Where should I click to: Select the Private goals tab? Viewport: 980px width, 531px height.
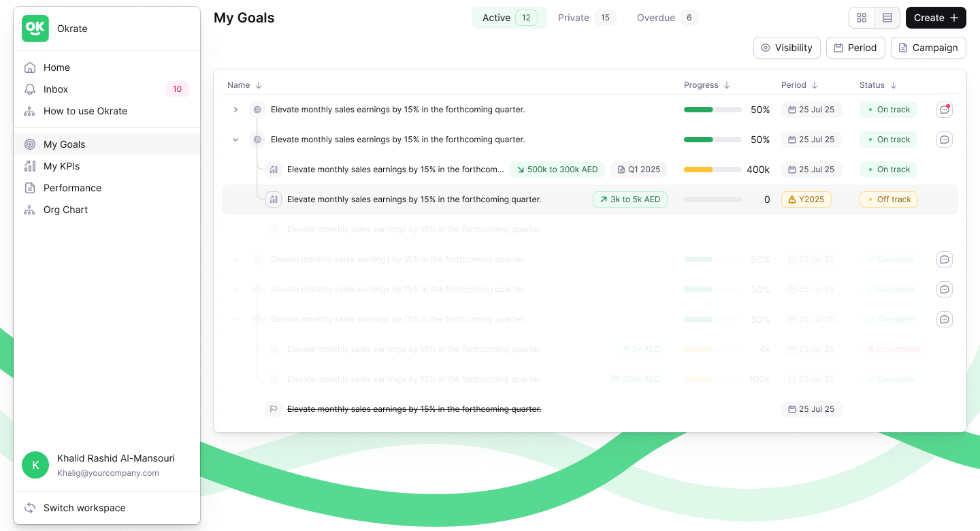574,18
